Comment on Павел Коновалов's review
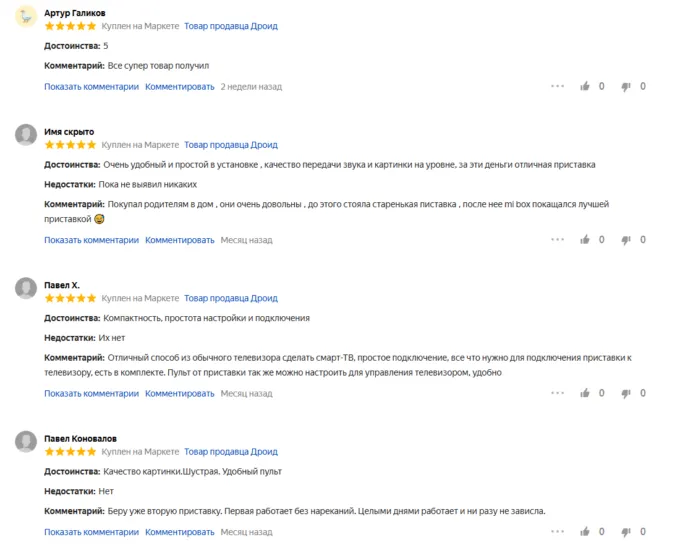The width and height of the screenshot is (680, 558). point(180,532)
